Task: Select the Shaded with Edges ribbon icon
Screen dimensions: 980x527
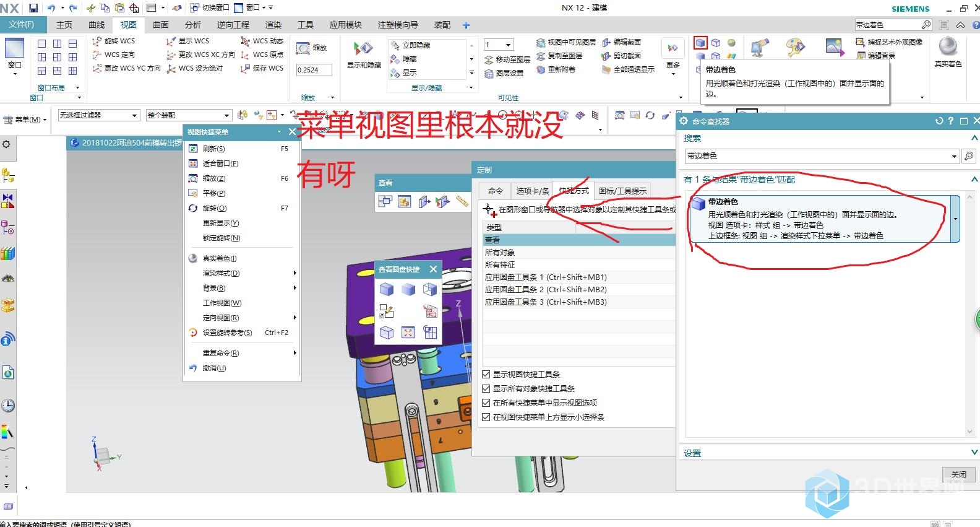Action: [700, 43]
